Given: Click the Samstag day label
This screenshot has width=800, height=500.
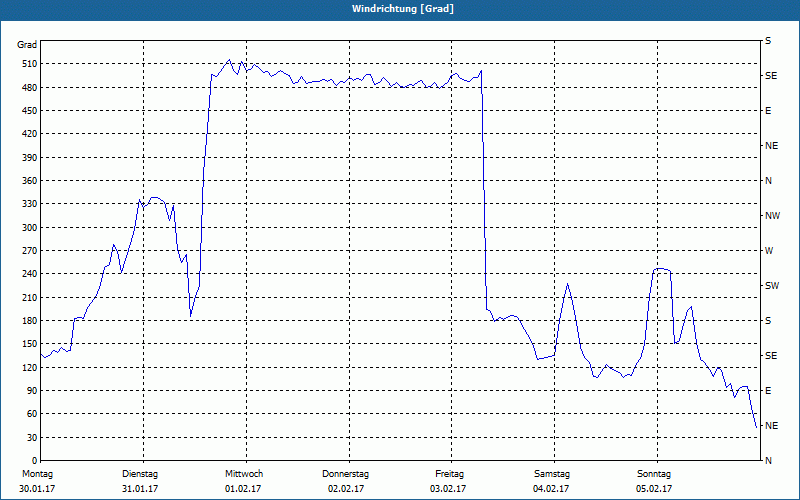Looking at the screenshot, I should [552, 474].
